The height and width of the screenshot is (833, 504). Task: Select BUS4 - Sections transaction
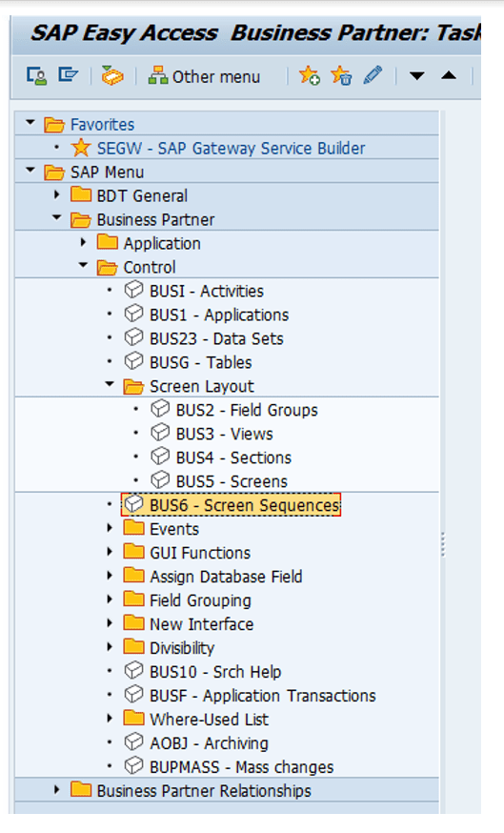click(x=233, y=457)
